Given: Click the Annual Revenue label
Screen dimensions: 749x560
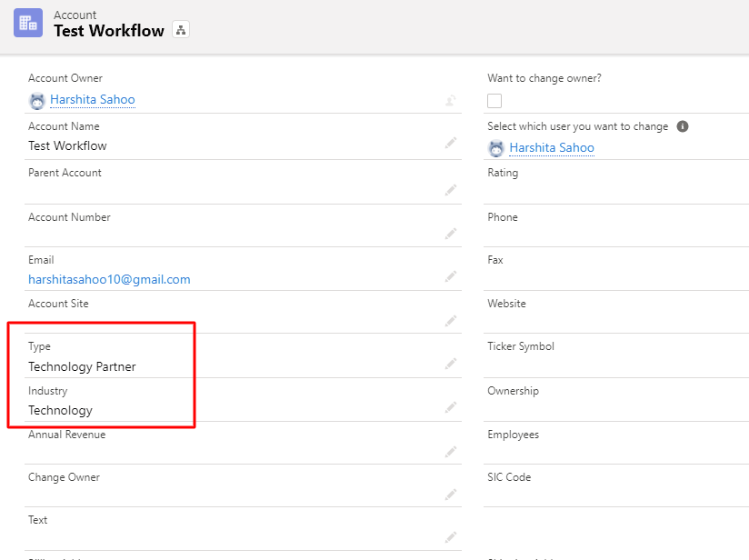Looking at the screenshot, I should (67, 435).
